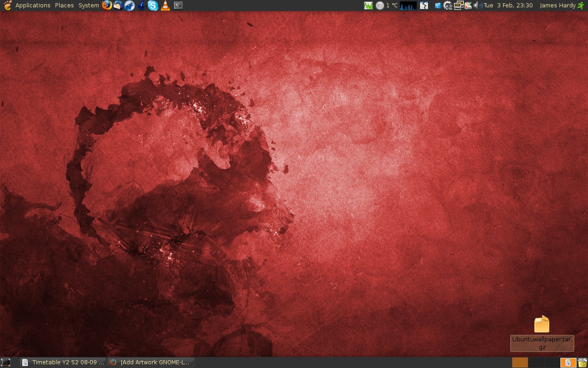Open the volume speaker control
The width and height of the screenshot is (588, 368).
tap(478, 6)
